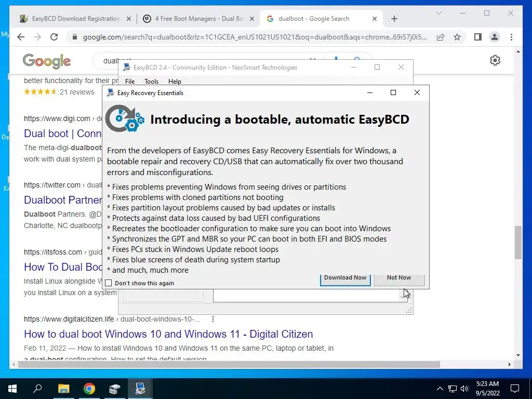This screenshot has width=532, height=399.
Task: Click the taskbar clock and date
Action: click(487, 389)
